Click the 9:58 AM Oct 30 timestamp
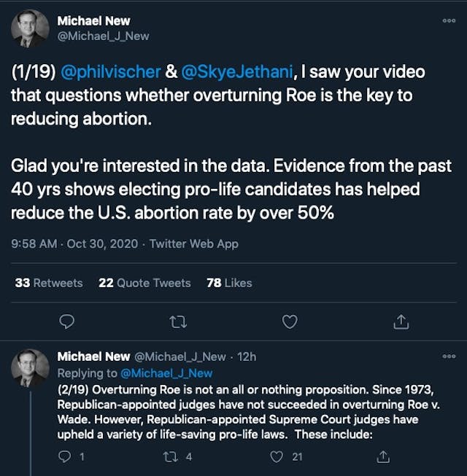Image resolution: width=467 pixels, height=476 pixels. pyautogui.click(x=75, y=244)
